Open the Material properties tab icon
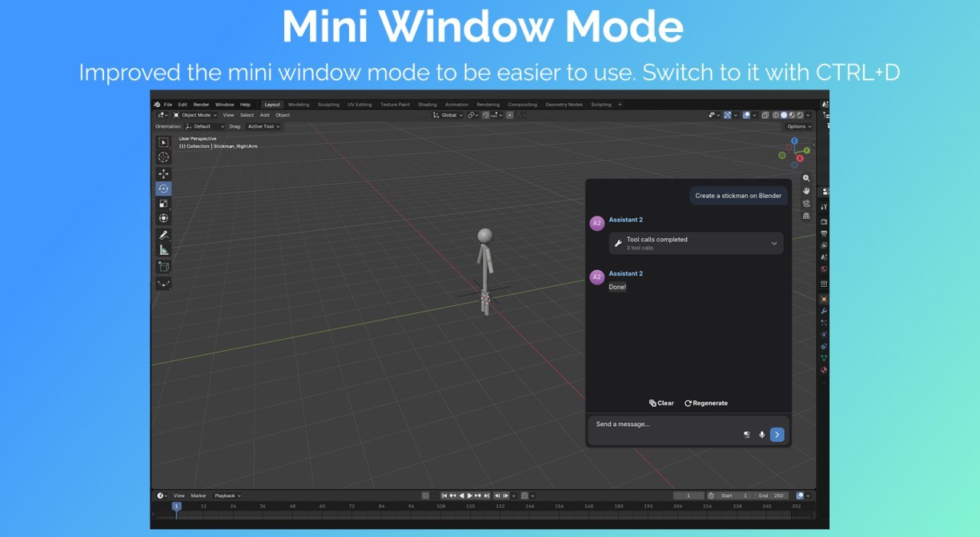980x537 pixels. click(x=824, y=369)
